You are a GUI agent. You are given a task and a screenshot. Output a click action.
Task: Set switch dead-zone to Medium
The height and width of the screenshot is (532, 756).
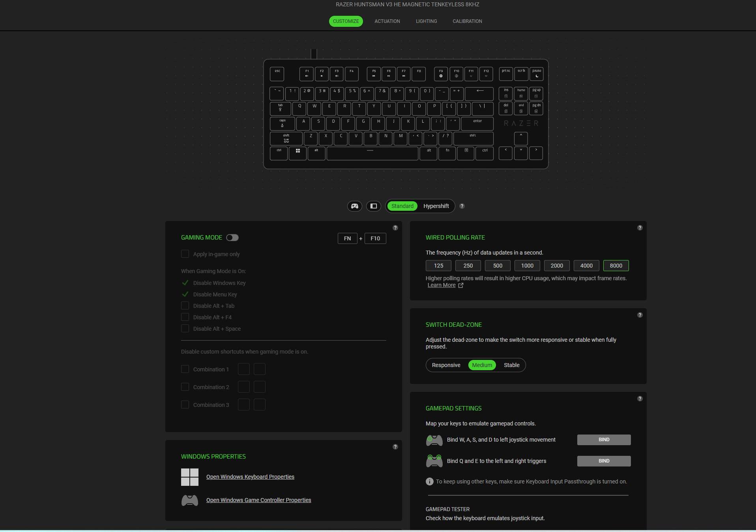tap(482, 365)
